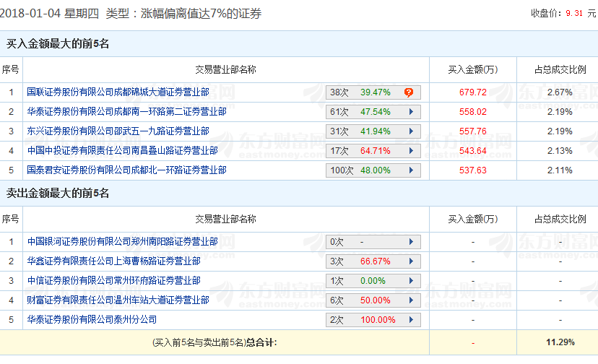Viewport: 598px width, 364px height.
Task: Click the buy amount 557.76
Action: [473, 131]
